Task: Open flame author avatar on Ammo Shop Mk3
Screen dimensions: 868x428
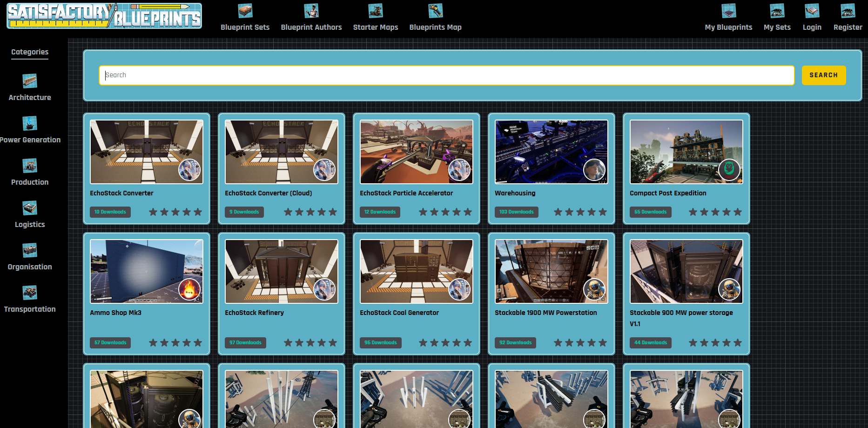Action: [x=190, y=290]
